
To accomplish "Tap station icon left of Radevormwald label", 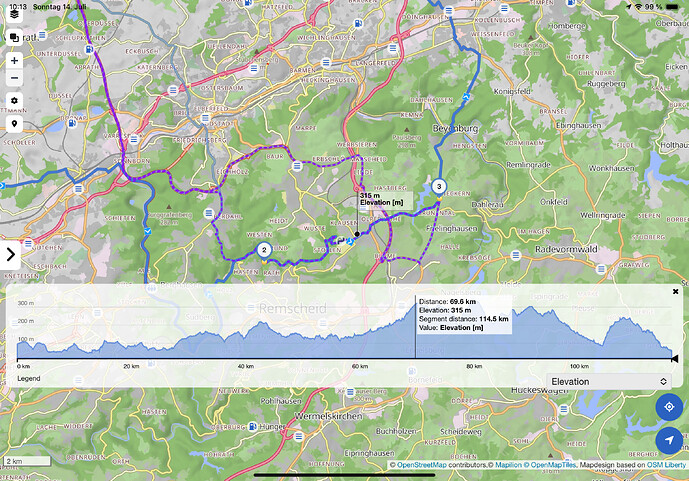I will click(x=516, y=255).
